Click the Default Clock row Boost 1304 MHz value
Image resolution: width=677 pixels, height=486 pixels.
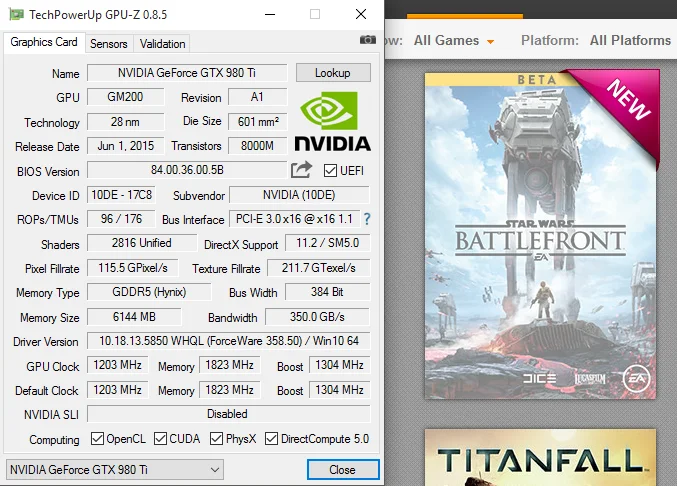pyautogui.click(x=339, y=390)
